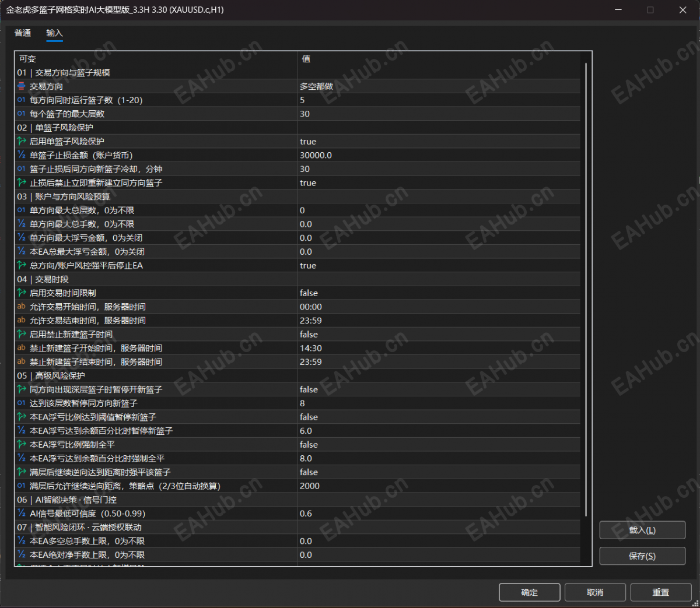Click the boolean icon beside 启用禁止新建篮子时间
This screenshot has width=700, height=608.
[x=22, y=335]
